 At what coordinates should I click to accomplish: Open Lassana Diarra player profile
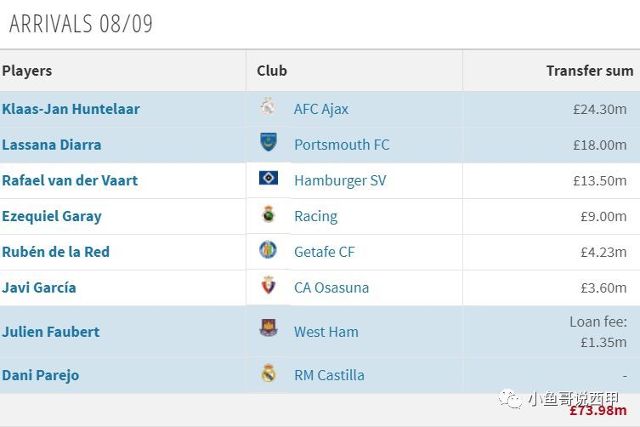(51, 145)
